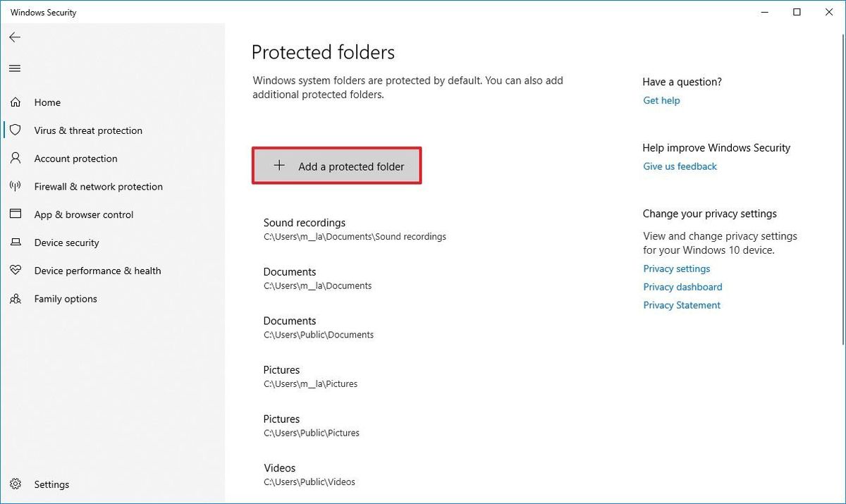
Task: Click the Device security laptop icon
Action: 16,242
